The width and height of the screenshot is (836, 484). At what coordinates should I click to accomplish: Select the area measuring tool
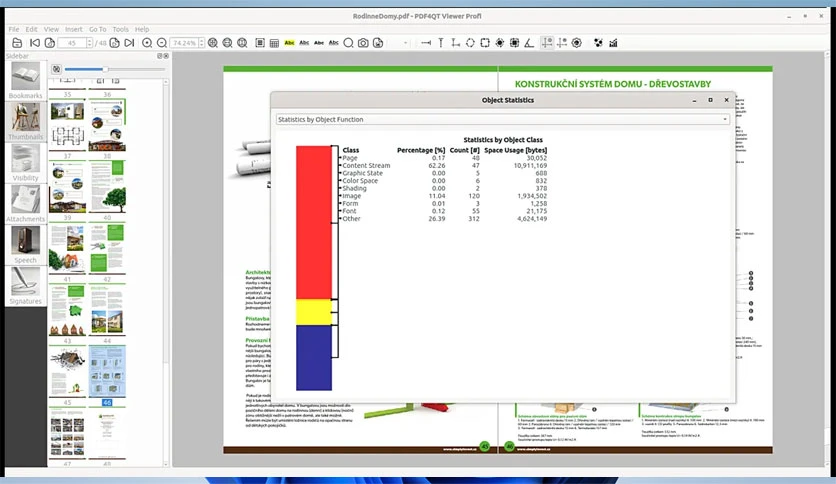[x=500, y=43]
